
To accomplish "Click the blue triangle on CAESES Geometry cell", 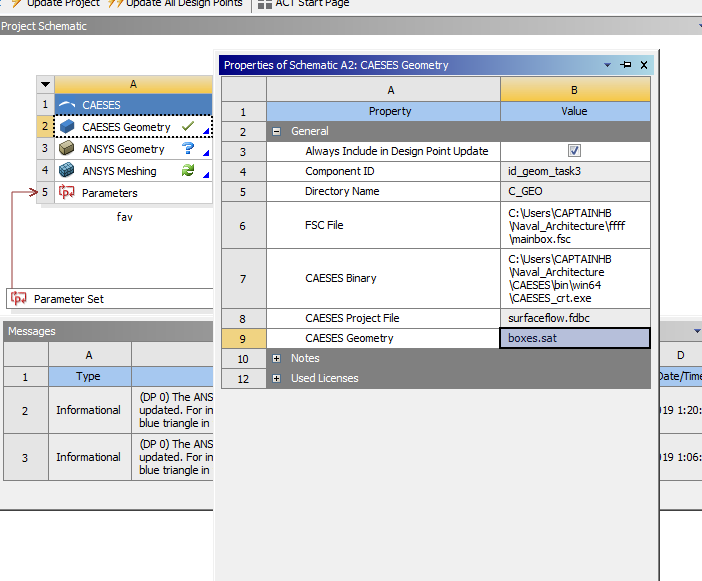I will [206, 131].
